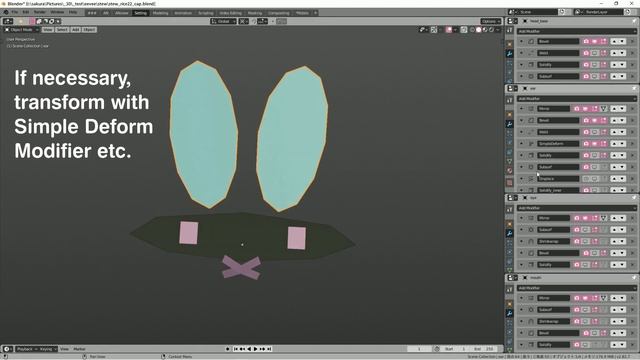Click the SimpleDeform modifier name field

click(x=558, y=144)
